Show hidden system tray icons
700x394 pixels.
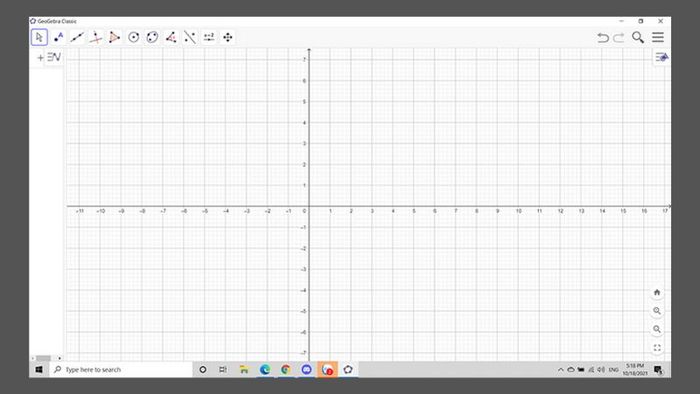coord(561,370)
